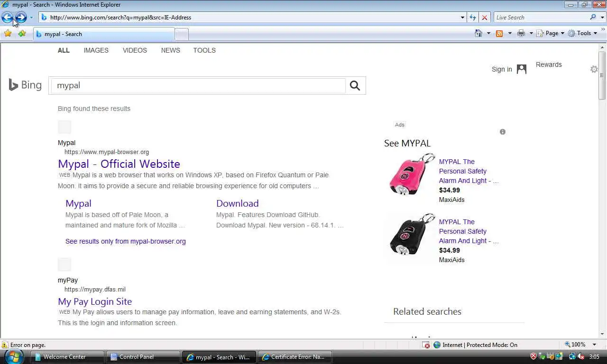Click the vertical scrollbar down arrow
The width and height of the screenshot is (607, 364).
click(x=602, y=335)
